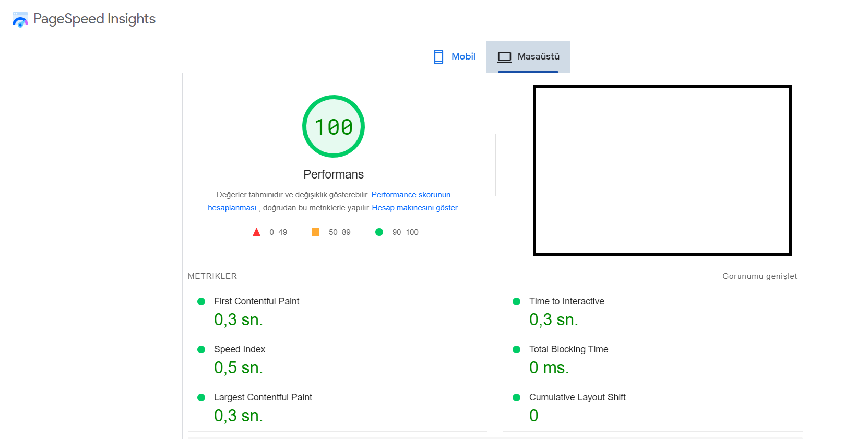Open the Hesap makinesini göster link

pos(415,208)
